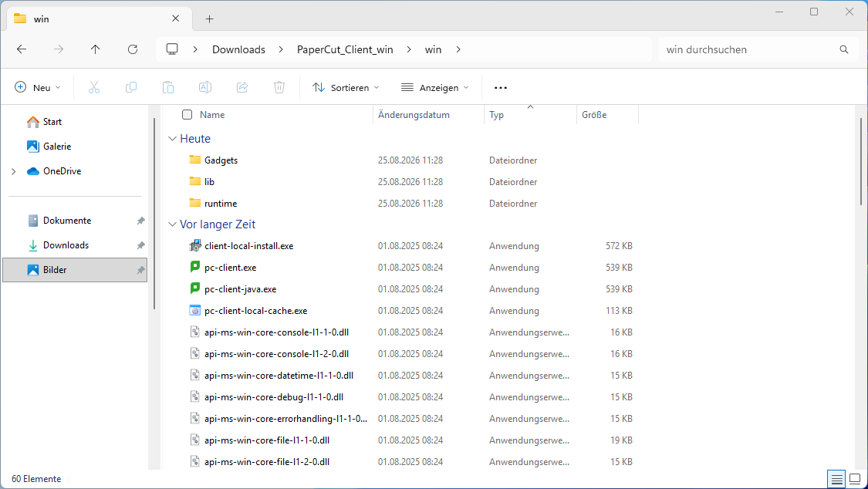Open the Neu dropdown menu
The height and width of the screenshot is (489, 868).
(38, 87)
